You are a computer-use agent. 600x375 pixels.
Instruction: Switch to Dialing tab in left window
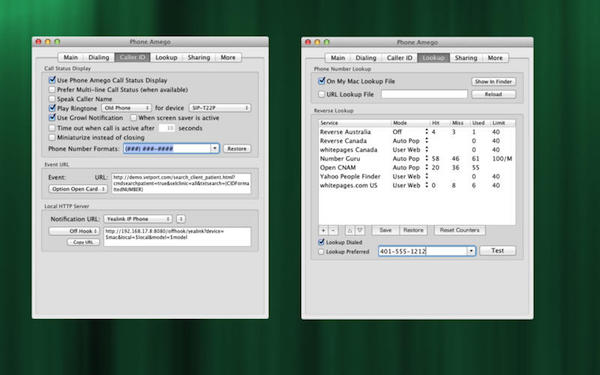pyautogui.click(x=99, y=57)
